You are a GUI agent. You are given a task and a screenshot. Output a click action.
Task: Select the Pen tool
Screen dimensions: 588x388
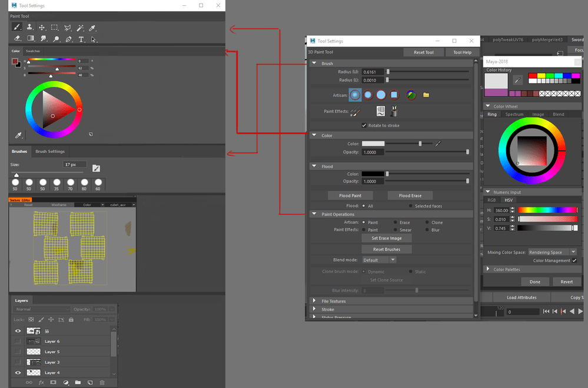point(69,39)
